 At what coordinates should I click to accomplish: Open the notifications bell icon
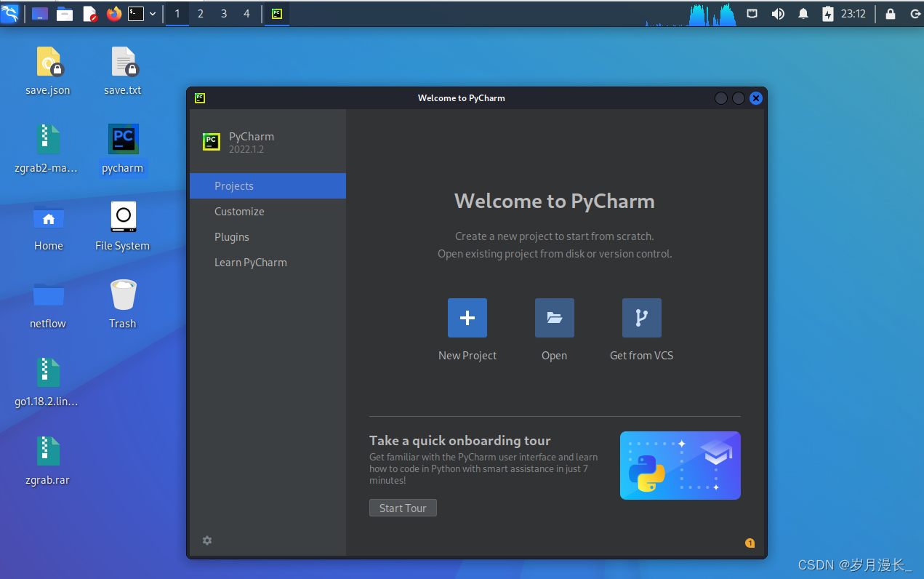point(803,13)
